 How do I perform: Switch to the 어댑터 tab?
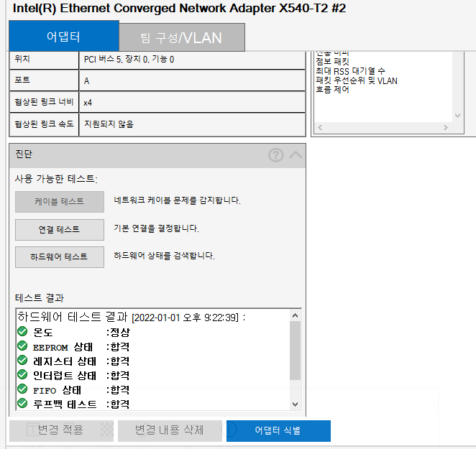pyautogui.click(x=64, y=36)
